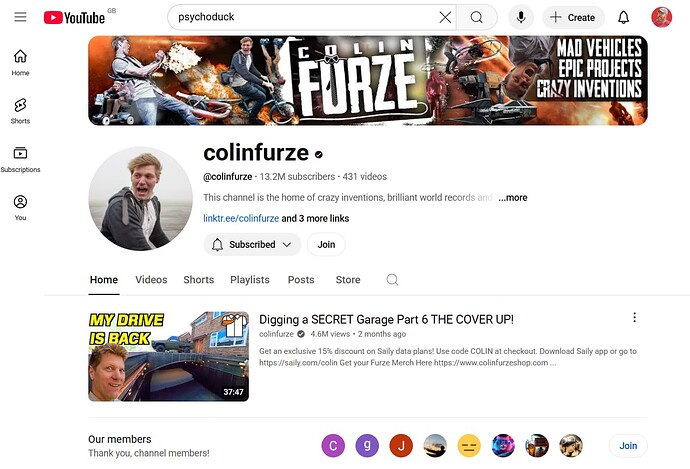Open the hamburger guide menu
Viewport: 690px width, 469px height.
(x=20, y=17)
